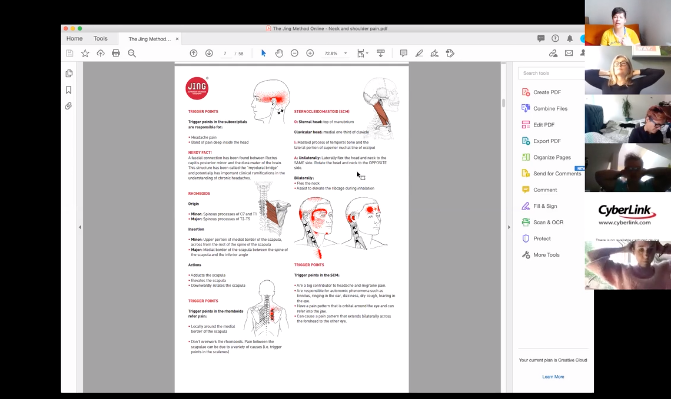The image size is (679, 399).
Task: Open bookmarks panel icon
Action: pos(68,90)
